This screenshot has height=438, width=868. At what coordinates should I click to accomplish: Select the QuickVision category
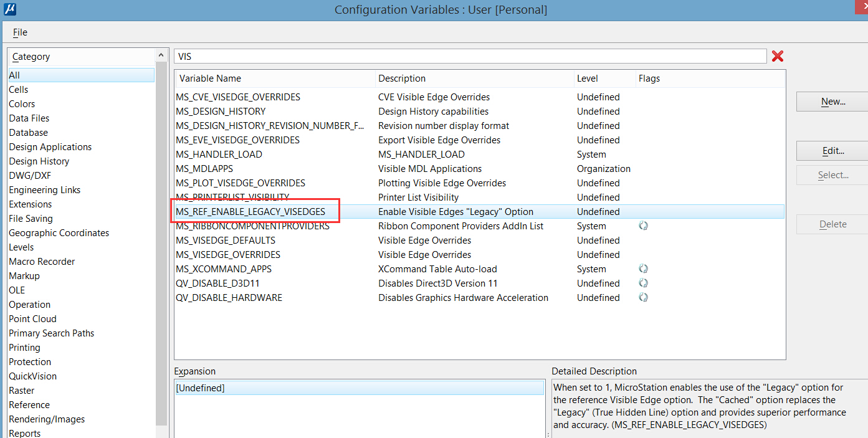point(32,376)
